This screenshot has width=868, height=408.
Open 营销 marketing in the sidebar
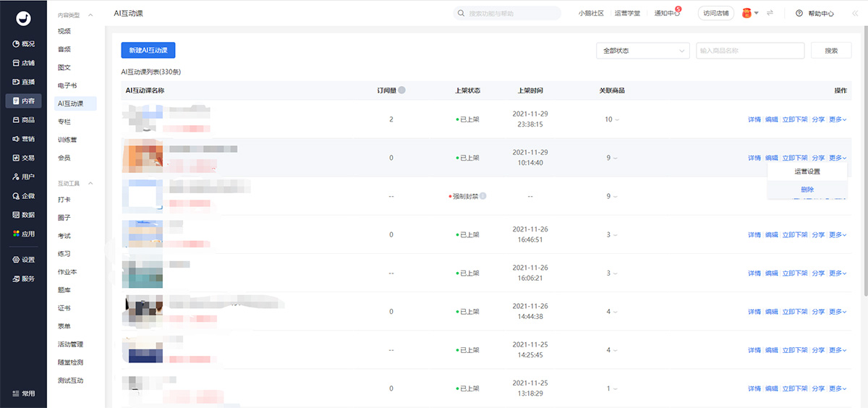(23, 139)
